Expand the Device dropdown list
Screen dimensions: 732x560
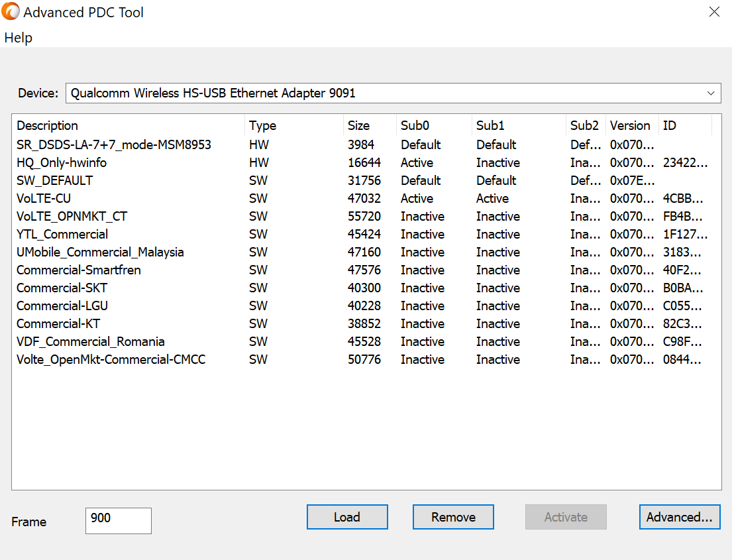[711, 93]
